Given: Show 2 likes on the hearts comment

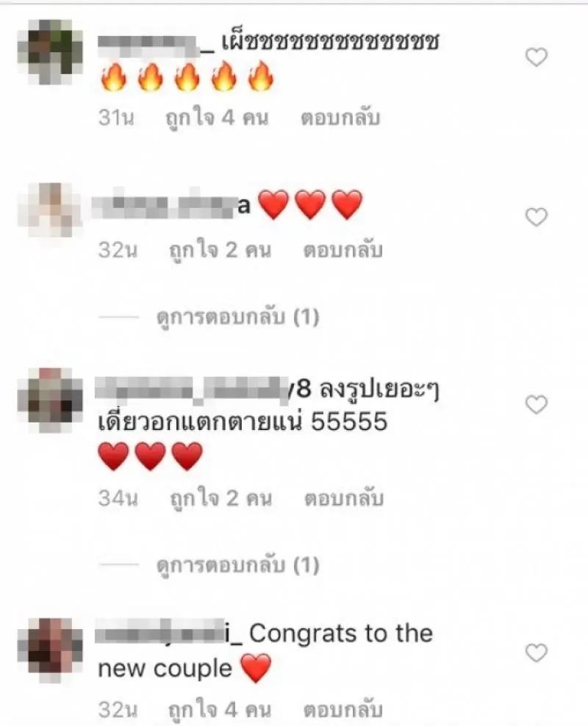Looking at the screenshot, I should 220,251.
